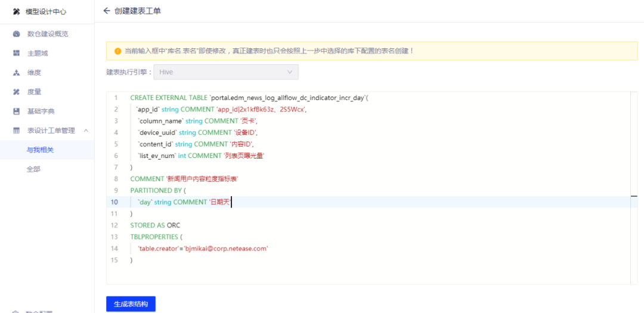
Task: Click line number 7 in gutter
Action: 116,167
